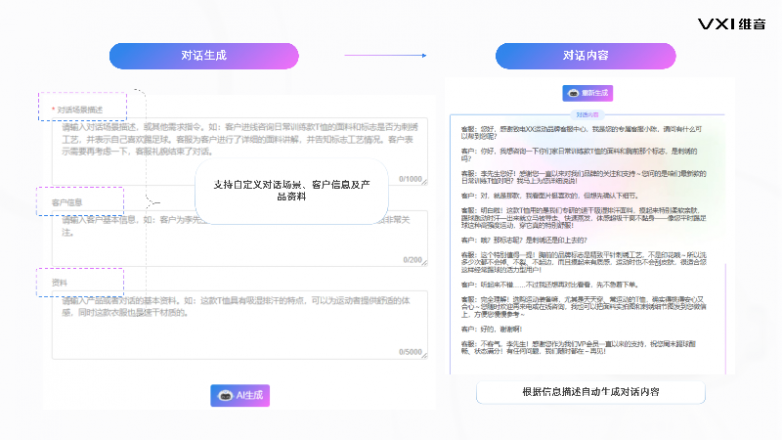Click the 对话内容 small tab label above dialogue
The width and height of the screenshot is (782, 440).
[x=587, y=115]
